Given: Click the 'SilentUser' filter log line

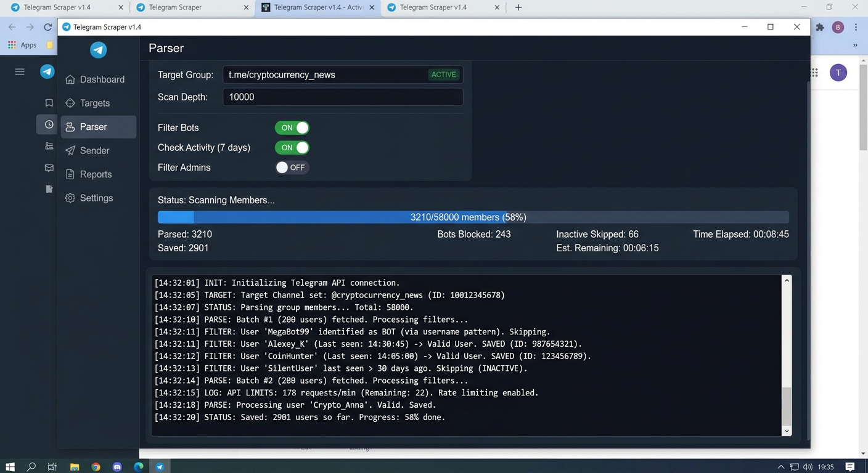Looking at the screenshot, I should (341, 369).
